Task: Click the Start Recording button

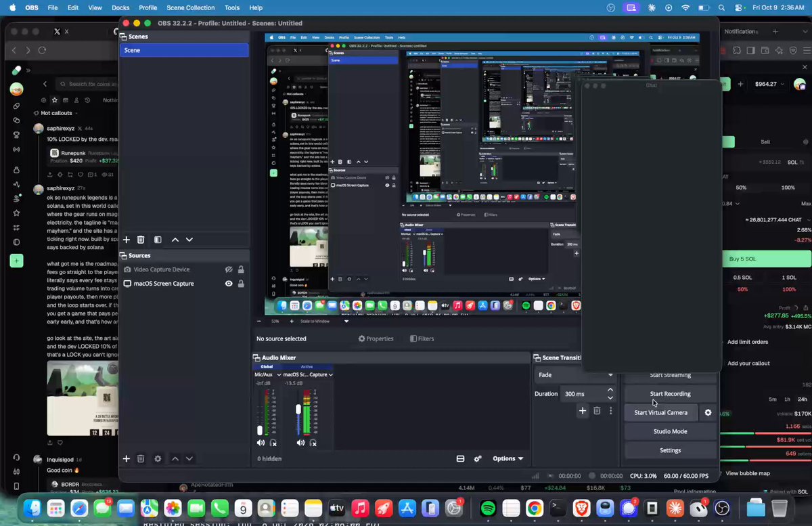Action: point(670,394)
